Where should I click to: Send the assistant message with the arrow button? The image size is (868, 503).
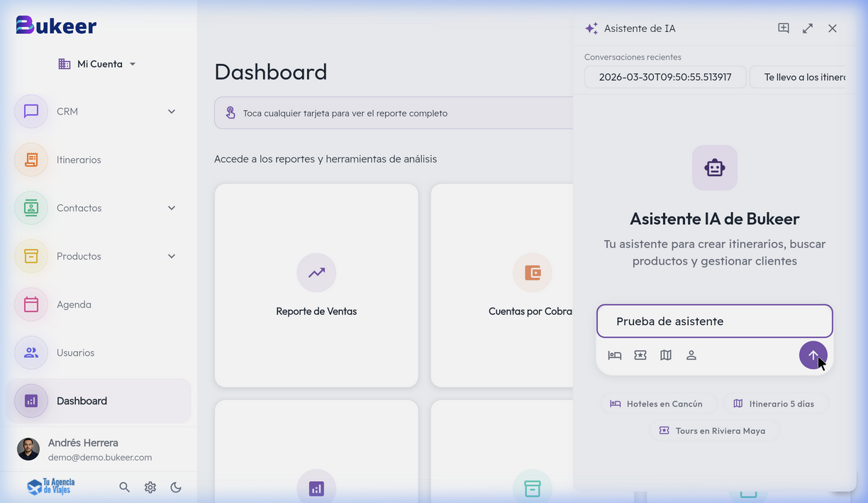pyautogui.click(x=813, y=355)
